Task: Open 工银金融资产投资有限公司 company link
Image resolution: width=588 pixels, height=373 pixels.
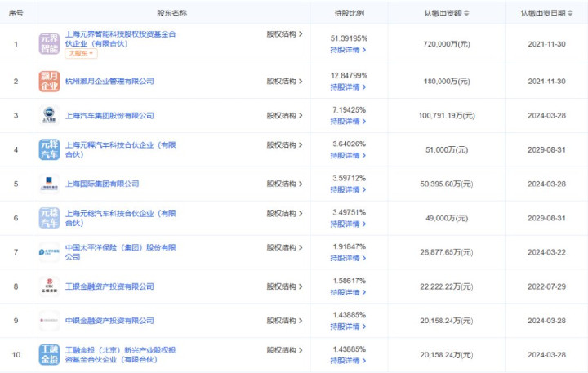Action: (x=109, y=286)
